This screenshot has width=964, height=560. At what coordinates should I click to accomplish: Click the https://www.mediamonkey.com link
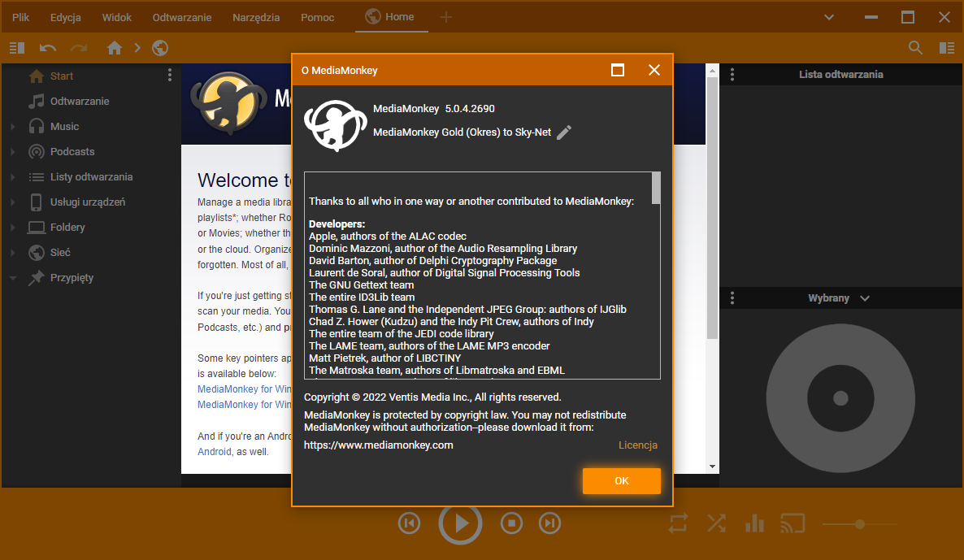coord(378,445)
